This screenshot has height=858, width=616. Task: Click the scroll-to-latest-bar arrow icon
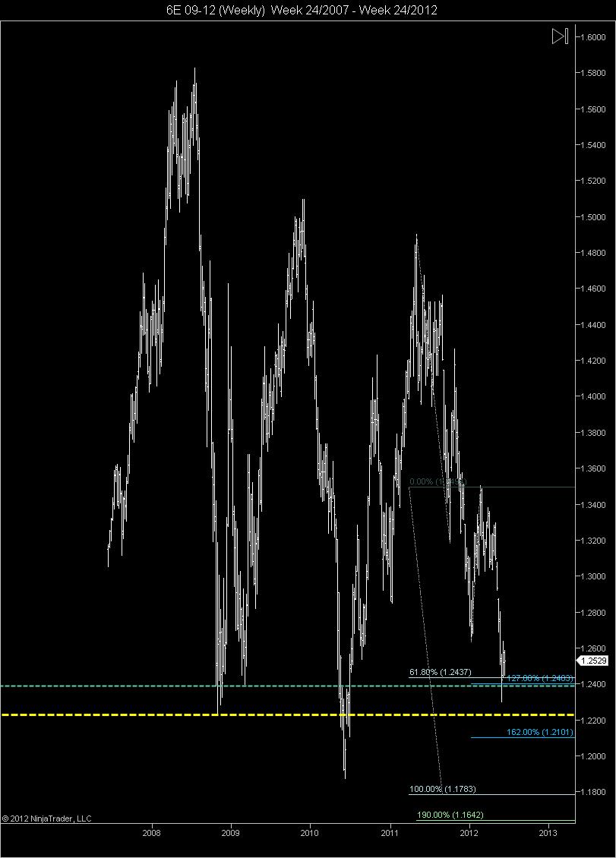560,36
